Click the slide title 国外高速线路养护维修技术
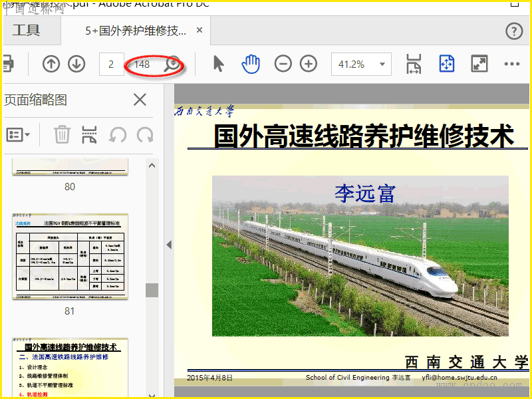 363,136
